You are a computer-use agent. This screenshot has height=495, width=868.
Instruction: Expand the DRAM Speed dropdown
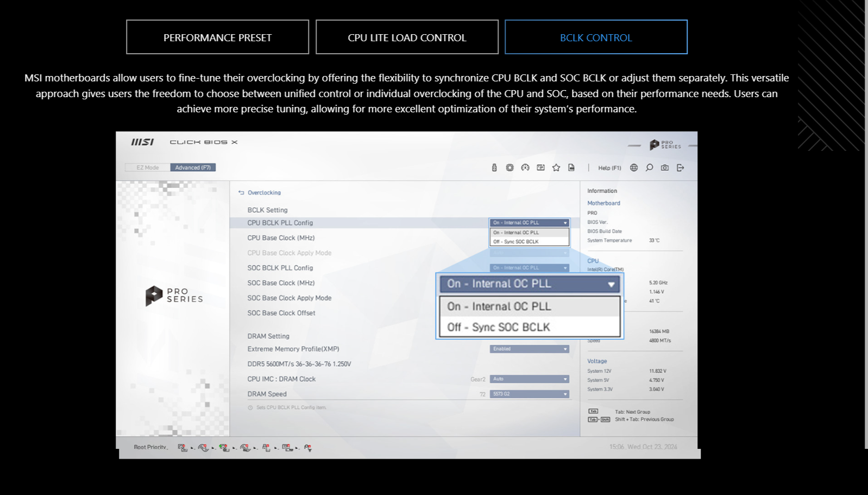pos(530,394)
